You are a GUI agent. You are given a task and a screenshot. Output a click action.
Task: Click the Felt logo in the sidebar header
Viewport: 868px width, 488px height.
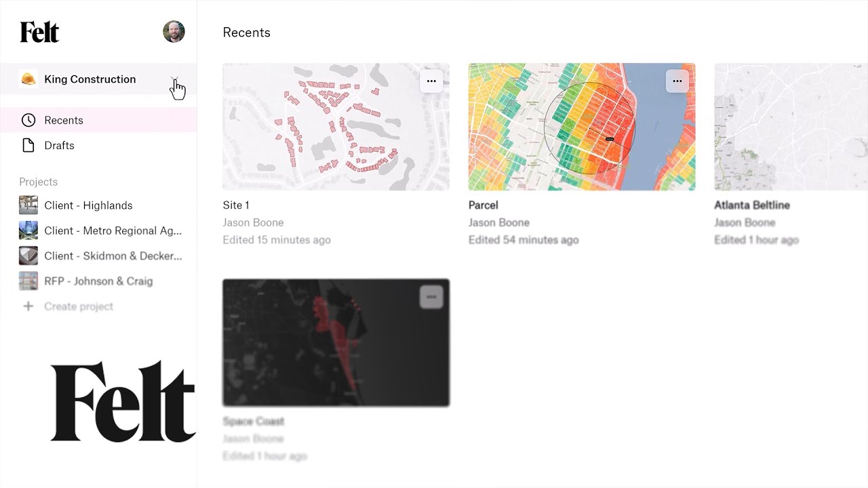pyautogui.click(x=39, y=32)
